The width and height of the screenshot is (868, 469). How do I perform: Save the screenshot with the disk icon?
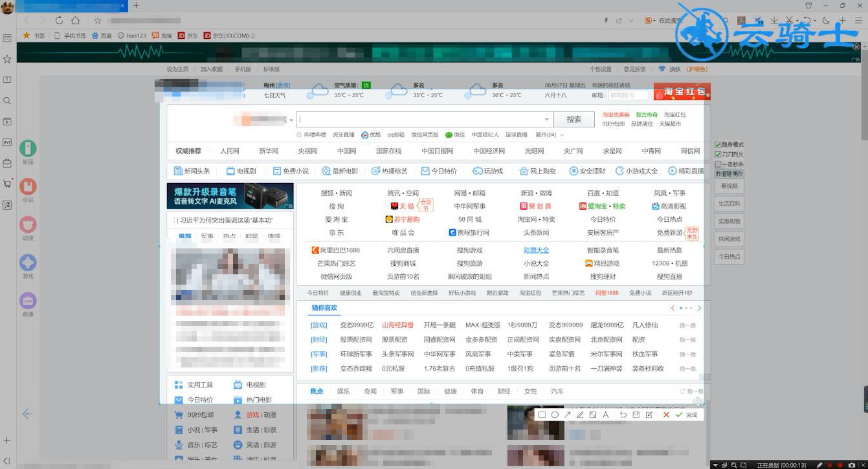pos(636,415)
